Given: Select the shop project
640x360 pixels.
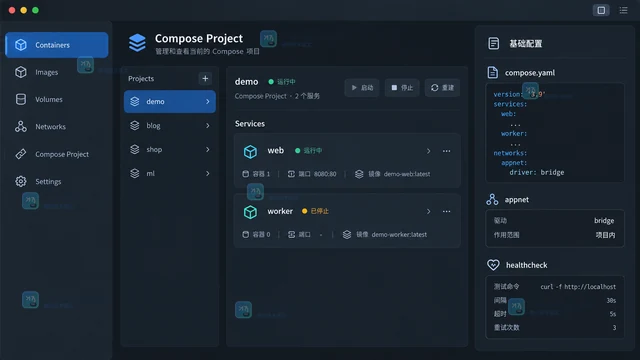Looking at the screenshot, I should tap(170, 149).
